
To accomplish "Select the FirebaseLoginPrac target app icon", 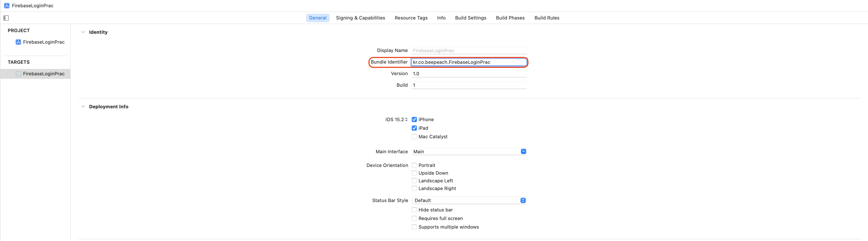I will click(x=18, y=74).
